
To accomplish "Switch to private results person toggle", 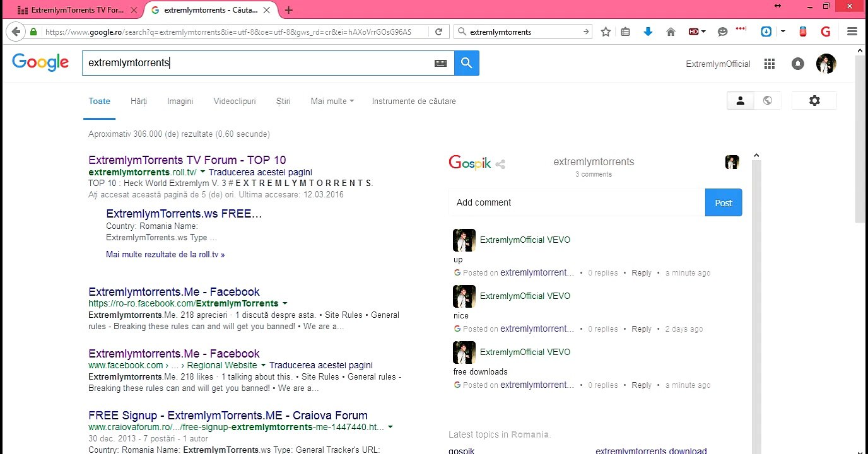I will [x=741, y=101].
